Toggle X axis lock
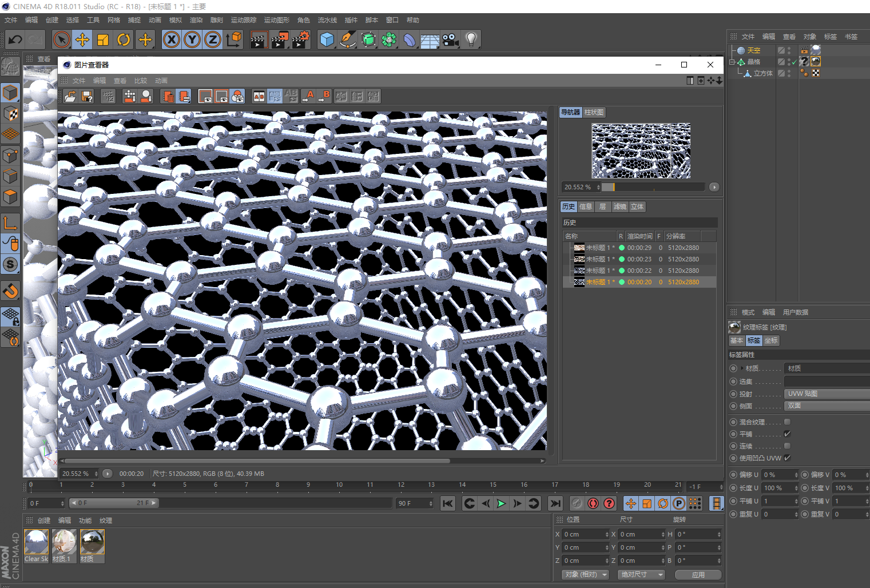 [x=172, y=39]
